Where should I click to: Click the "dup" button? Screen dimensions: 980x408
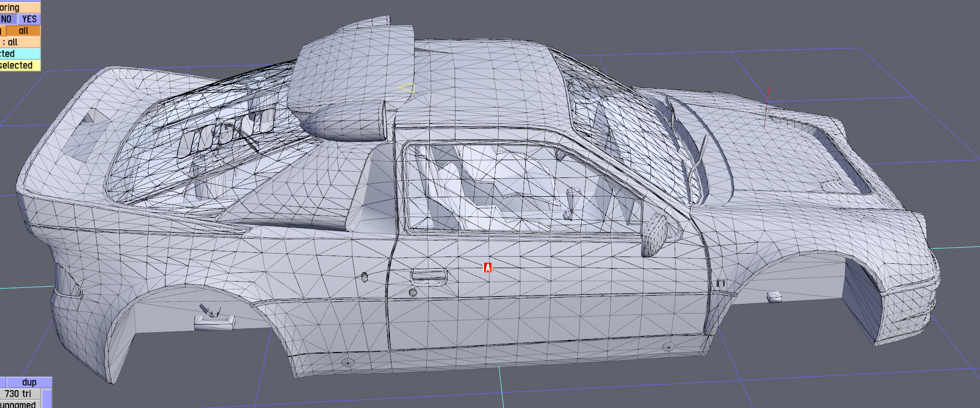(x=29, y=382)
